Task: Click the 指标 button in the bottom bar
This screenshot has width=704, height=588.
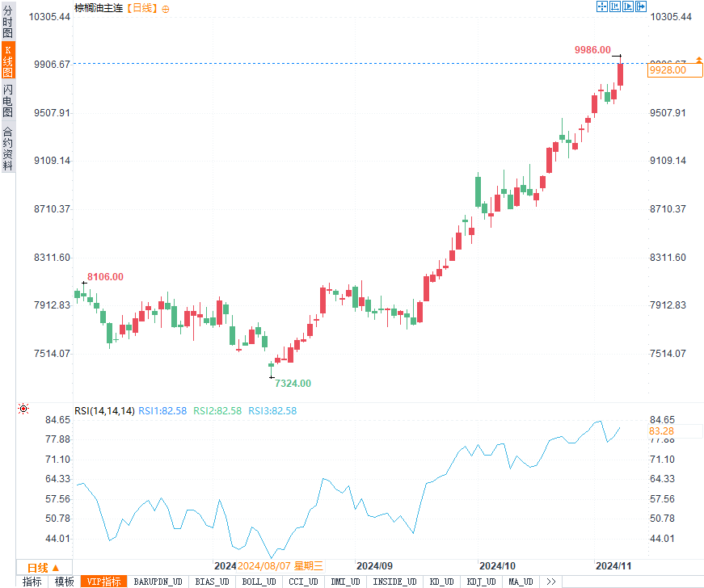Action: click(x=32, y=582)
